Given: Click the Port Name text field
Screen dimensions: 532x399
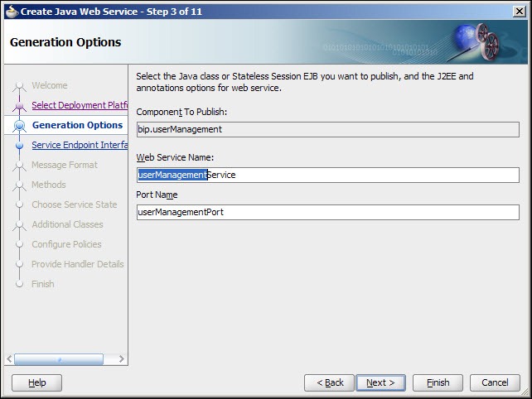Looking at the screenshot, I should coord(328,212).
